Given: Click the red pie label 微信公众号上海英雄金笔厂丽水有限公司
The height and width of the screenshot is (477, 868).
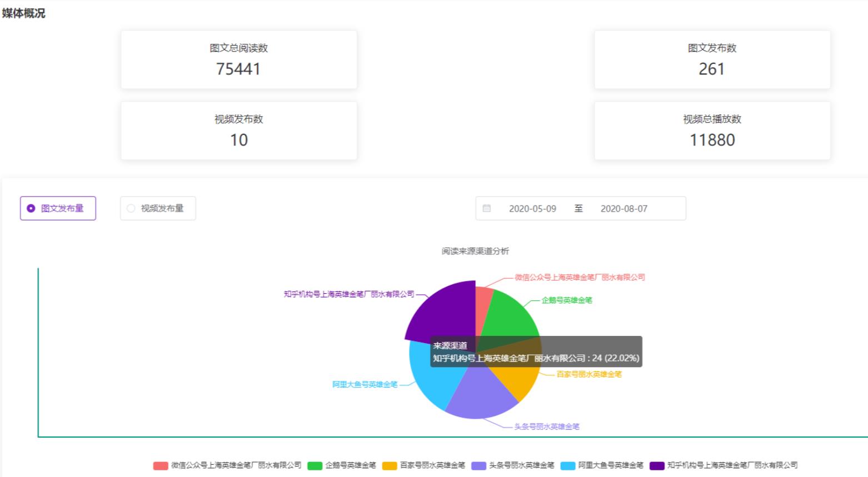Looking at the screenshot, I should (x=580, y=277).
